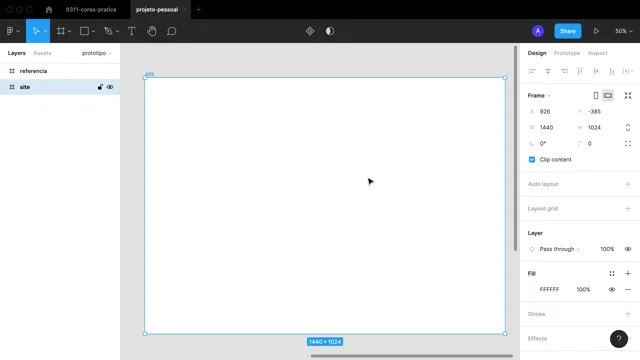The image size is (640, 360).
Task: Expand the Pass through blend mode dropdown
Action: coord(560,249)
